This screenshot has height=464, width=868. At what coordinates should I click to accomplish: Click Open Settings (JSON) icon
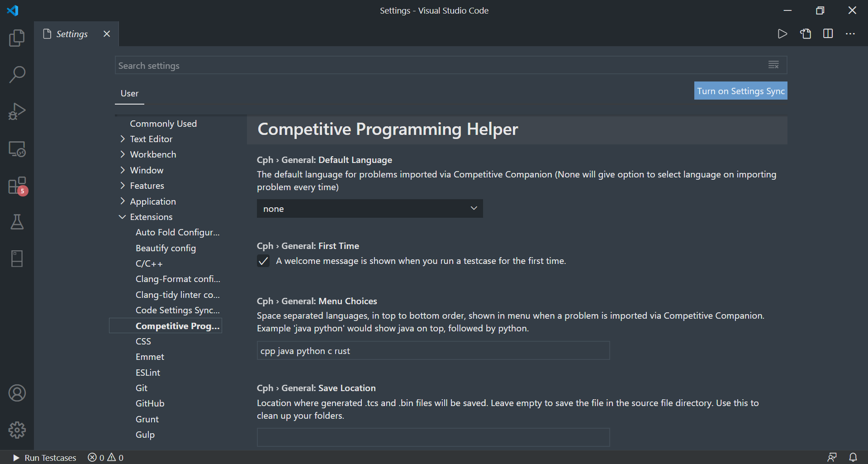point(806,34)
